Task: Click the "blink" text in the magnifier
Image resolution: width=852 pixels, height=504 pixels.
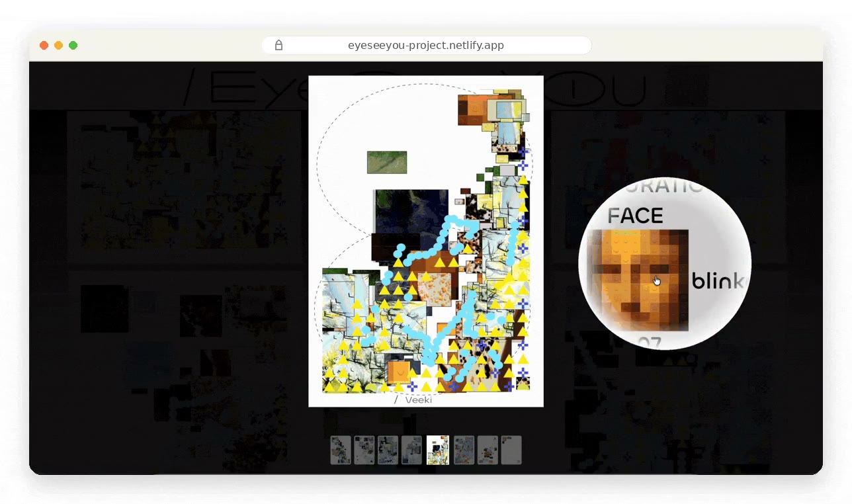Action: click(720, 280)
